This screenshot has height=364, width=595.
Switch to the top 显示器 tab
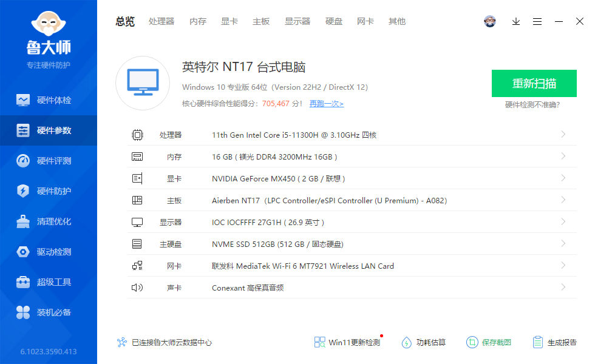297,22
